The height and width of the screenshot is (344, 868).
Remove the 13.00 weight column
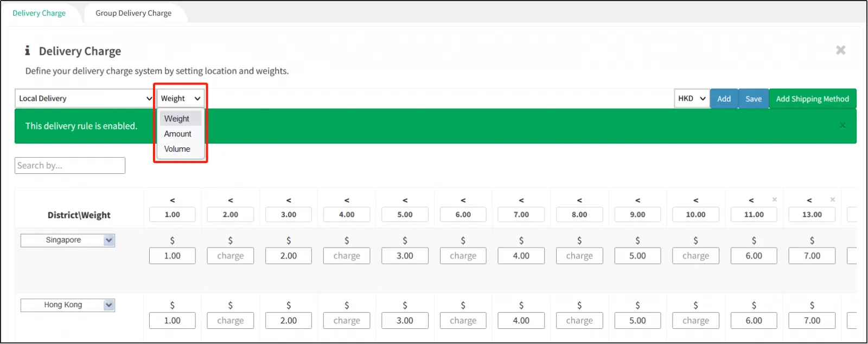[x=832, y=200]
